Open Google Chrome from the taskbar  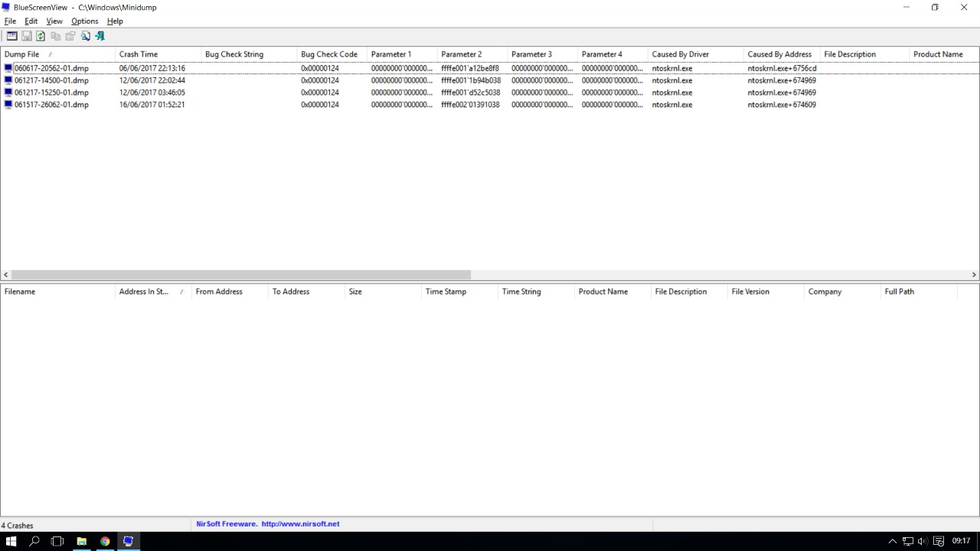(105, 541)
